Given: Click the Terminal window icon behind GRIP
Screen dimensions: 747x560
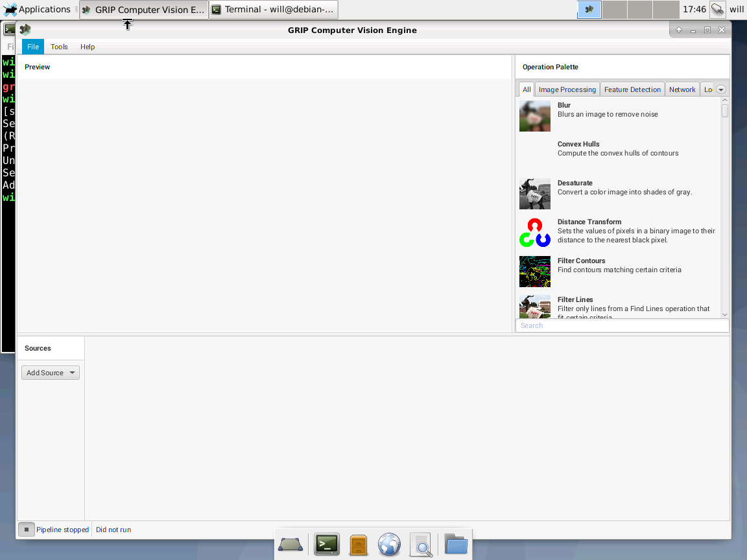Looking at the screenshot, I should [x=9, y=30].
